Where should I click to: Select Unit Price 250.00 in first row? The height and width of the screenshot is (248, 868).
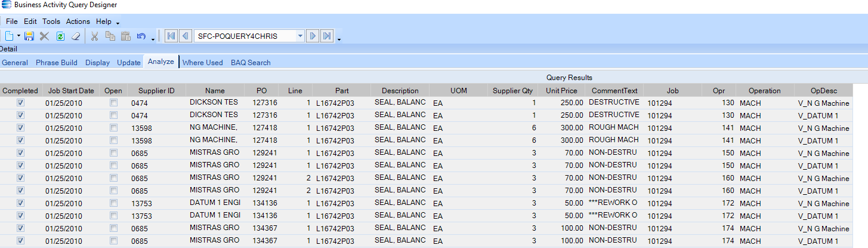point(561,103)
